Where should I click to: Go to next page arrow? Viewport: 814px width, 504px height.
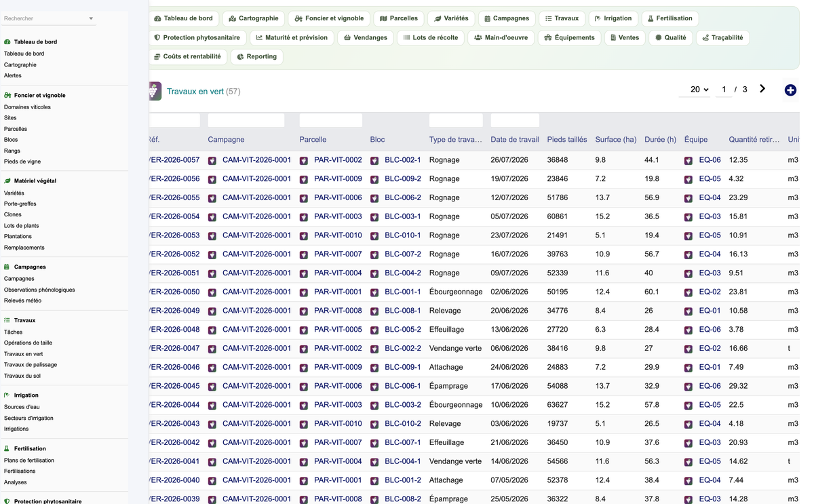point(762,89)
